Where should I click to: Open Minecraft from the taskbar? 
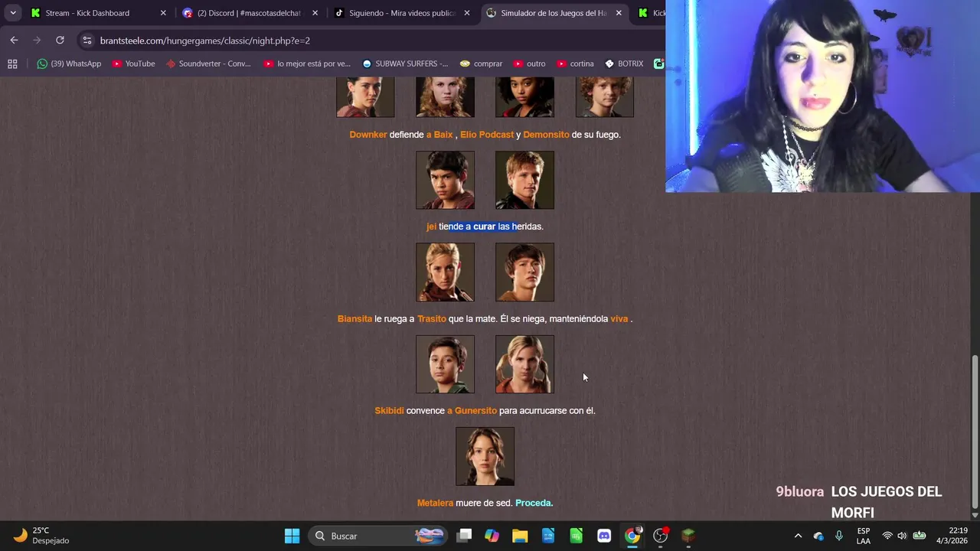coord(688,536)
